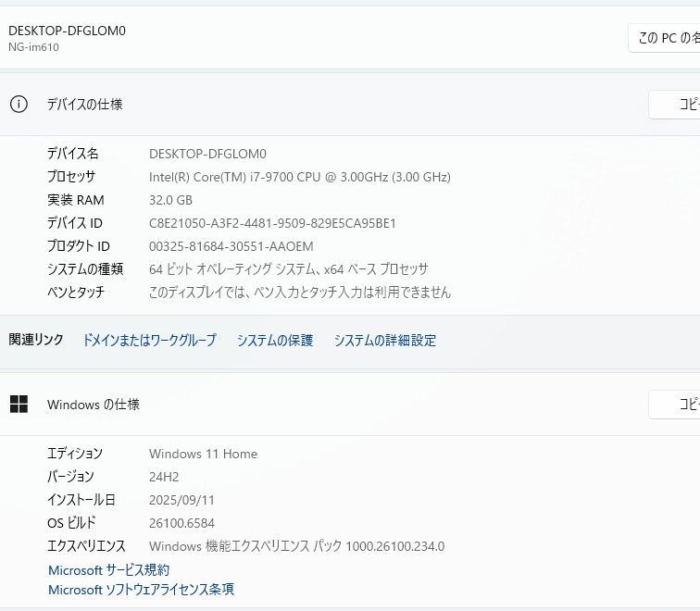Image resolution: width=700 pixels, height=611 pixels.
Task: Click the システムの種類 label
Action: point(85,269)
